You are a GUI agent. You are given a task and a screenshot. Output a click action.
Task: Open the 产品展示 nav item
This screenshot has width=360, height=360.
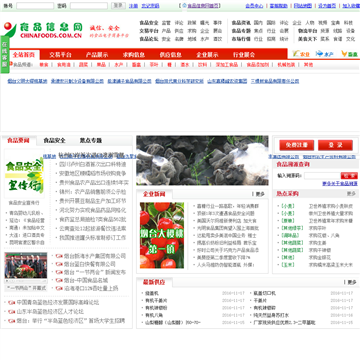coord(97,55)
